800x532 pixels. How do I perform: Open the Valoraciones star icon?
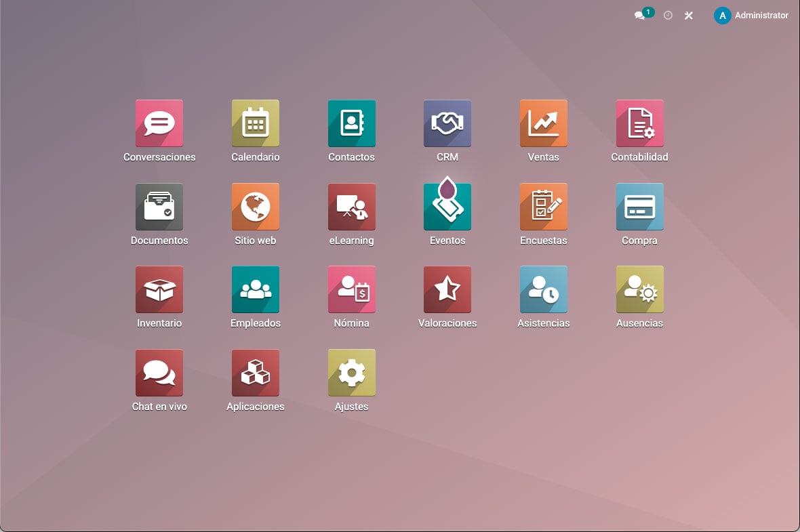point(447,289)
